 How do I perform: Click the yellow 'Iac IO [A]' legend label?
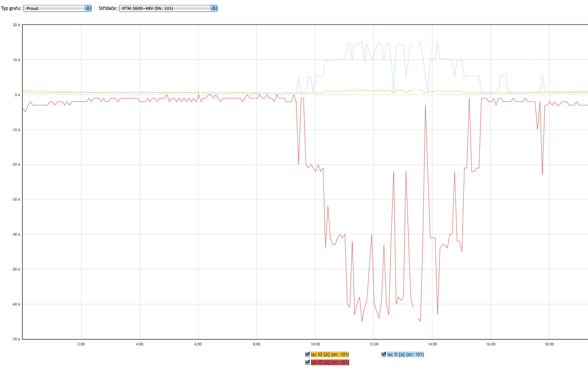(x=330, y=355)
